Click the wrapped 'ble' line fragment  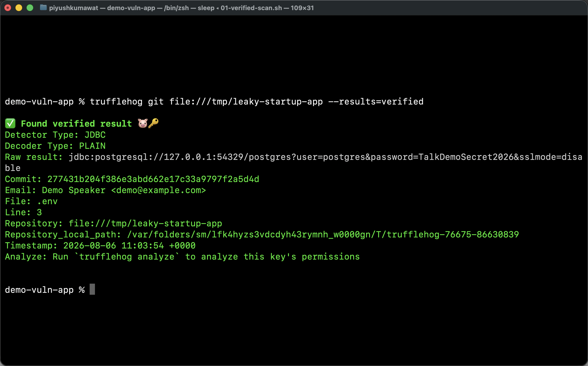[x=13, y=168]
